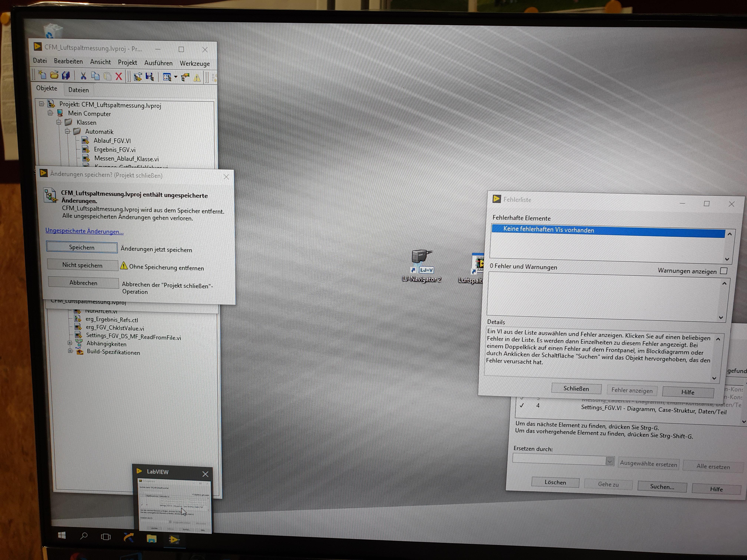Image resolution: width=747 pixels, height=560 pixels.
Task: Click the Save All toolbar icon
Action: 66,75
